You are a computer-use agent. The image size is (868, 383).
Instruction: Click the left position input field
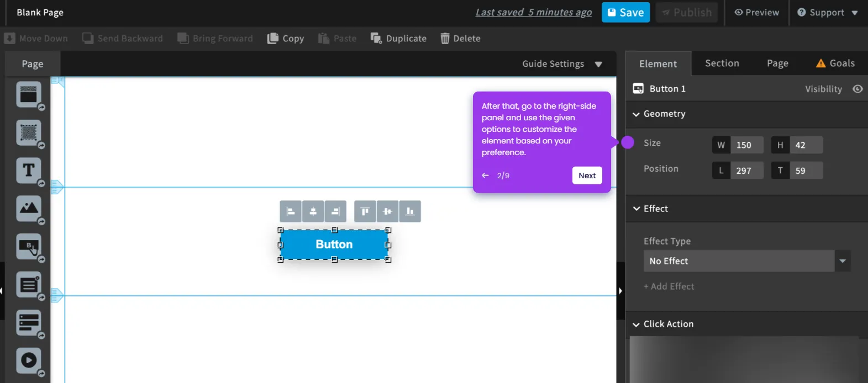pos(747,171)
